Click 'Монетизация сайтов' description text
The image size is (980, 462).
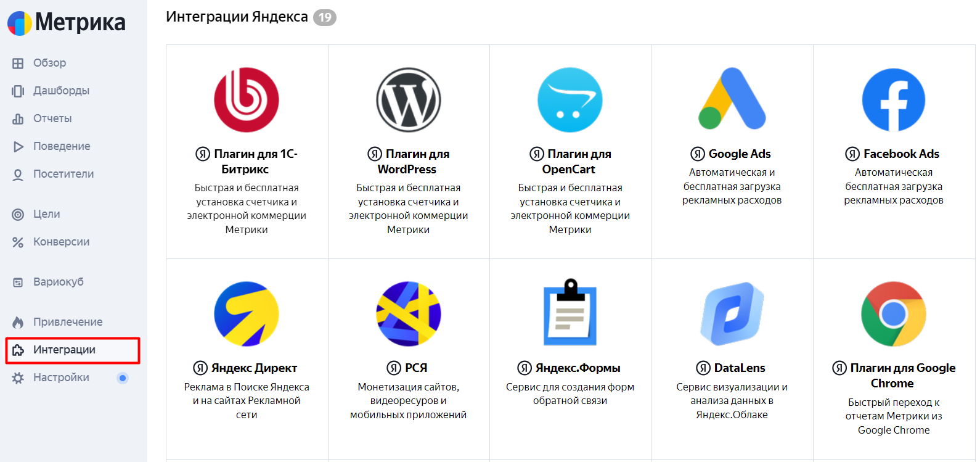pos(409,401)
